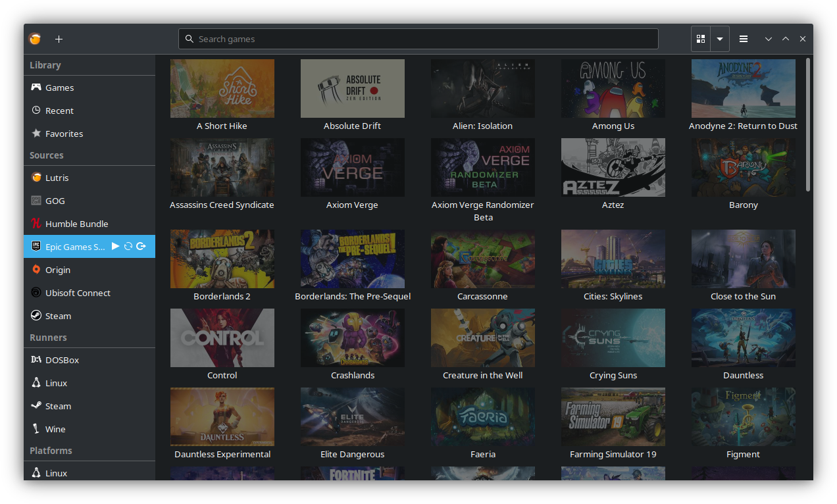This screenshot has width=837, height=504.
Task: Select Steam under Runners
Action: tap(89, 406)
